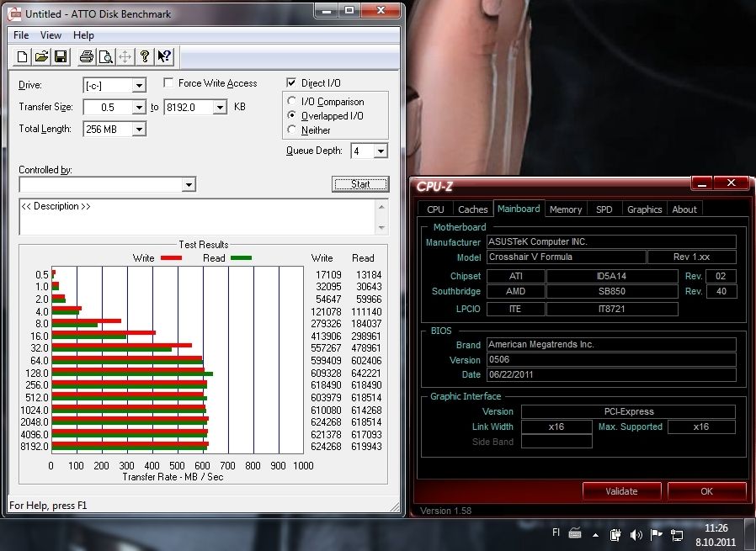This screenshot has width=756, height=551.
Task: Click the BIOS date '06/22/2011'
Action: coord(611,374)
